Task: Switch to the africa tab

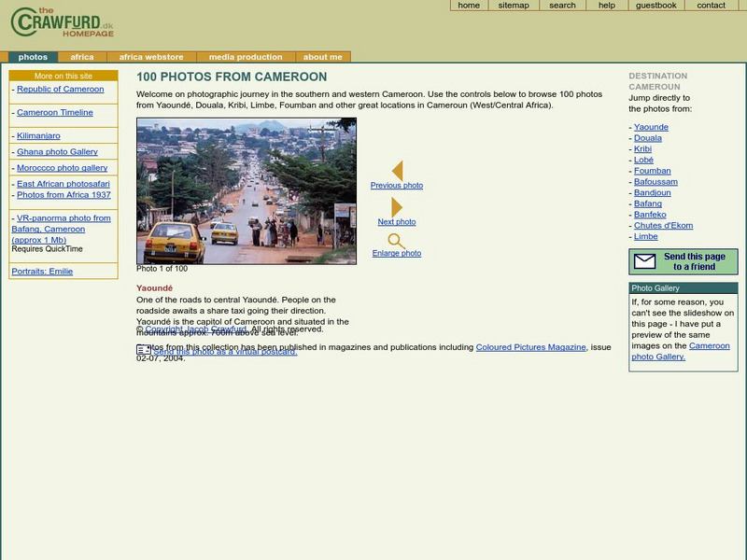Action: pyautogui.click(x=81, y=55)
